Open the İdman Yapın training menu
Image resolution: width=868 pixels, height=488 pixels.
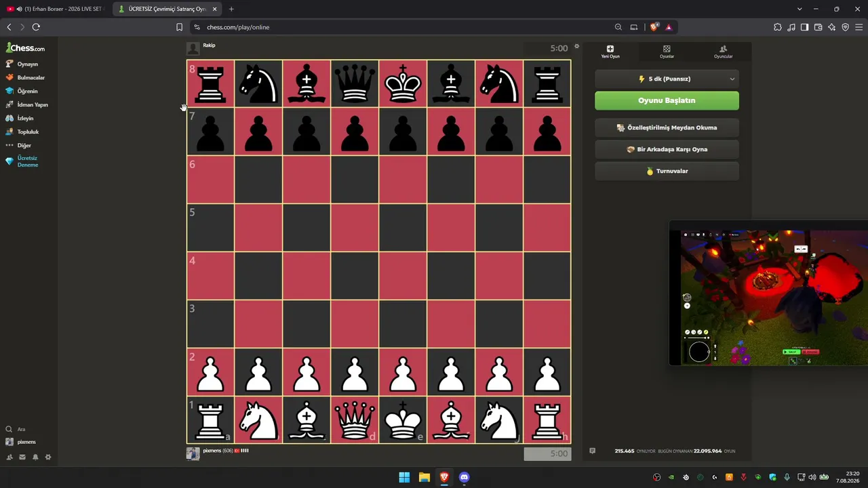coord(26,104)
